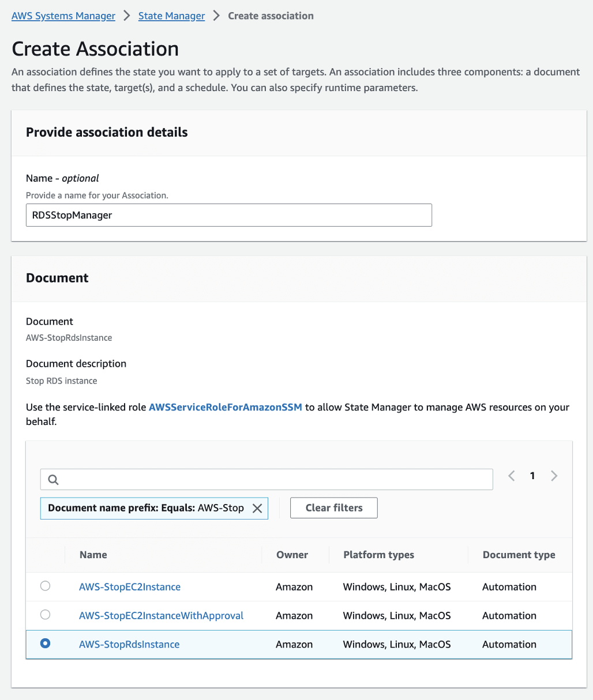Select the AWS-StopEC2Instance radio button
593x700 pixels.
(45, 586)
